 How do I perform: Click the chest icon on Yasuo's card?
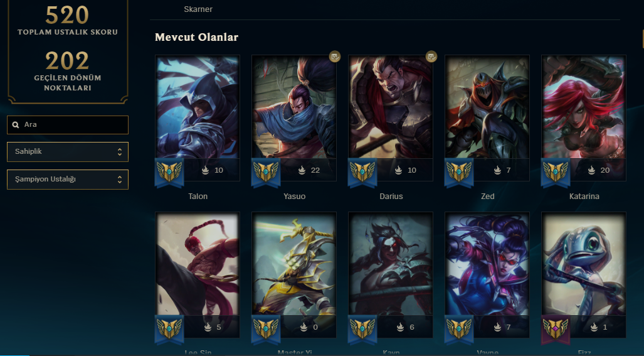coord(335,57)
